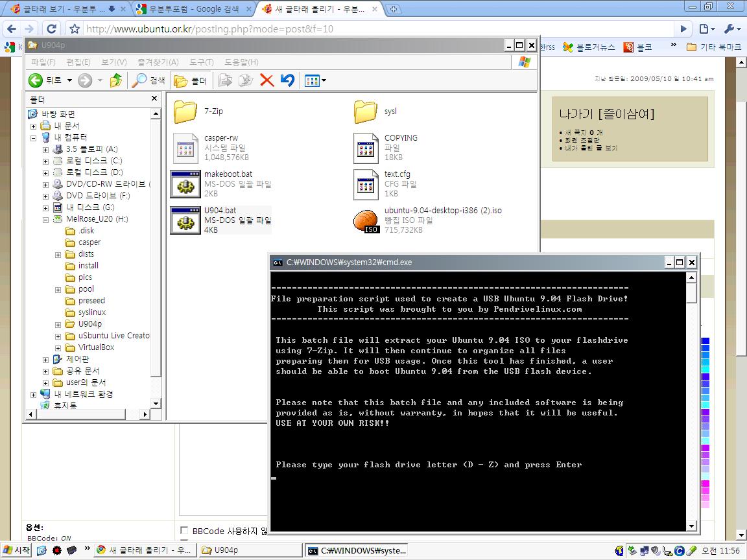
Task: Click the cmd.exe title bar icon
Action: 278,262
